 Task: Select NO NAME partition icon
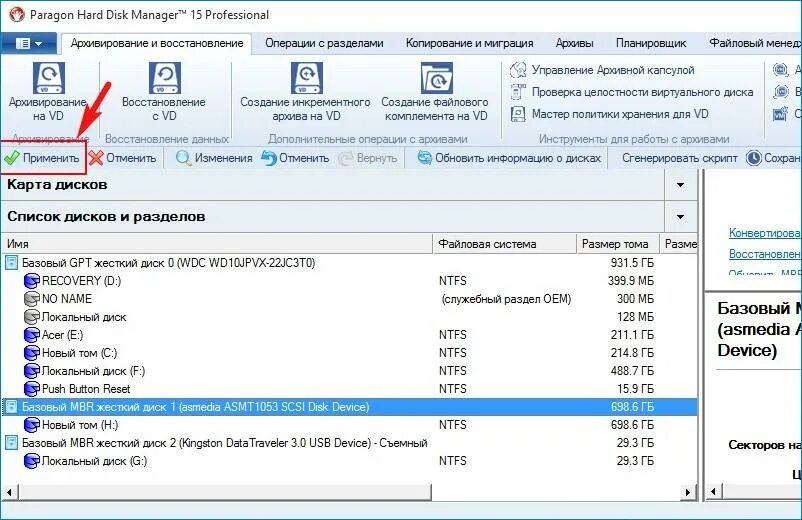(31, 299)
